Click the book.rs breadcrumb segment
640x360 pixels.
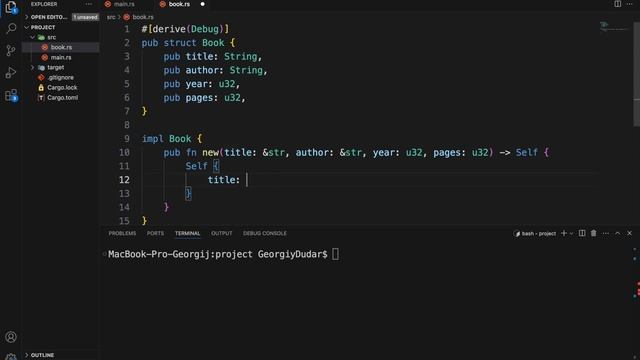(x=143, y=17)
